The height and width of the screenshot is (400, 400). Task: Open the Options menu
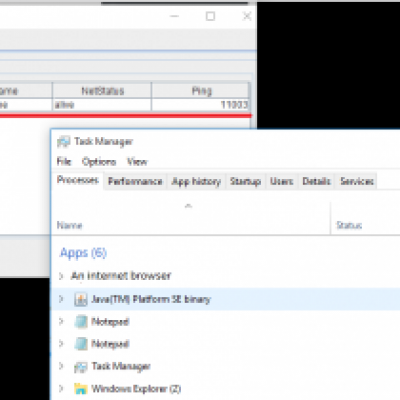(99, 162)
